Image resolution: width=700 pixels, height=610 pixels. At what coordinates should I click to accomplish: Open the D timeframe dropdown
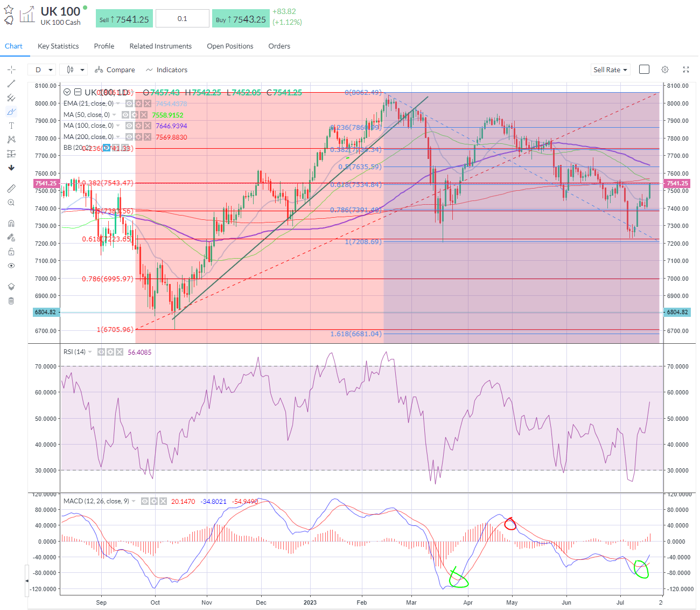tap(43, 70)
